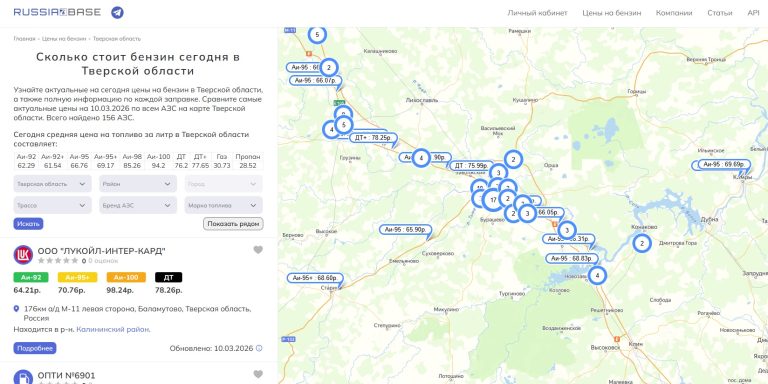Rate ЛУКОЙЛ-ИНТЕР-КАРД with the star rating
The width and height of the screenshot is (768, 384).
(58, 261)
